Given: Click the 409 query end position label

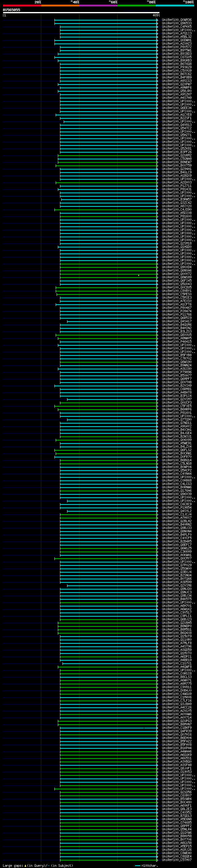Looking at the screenshot, I should (155, 15).
